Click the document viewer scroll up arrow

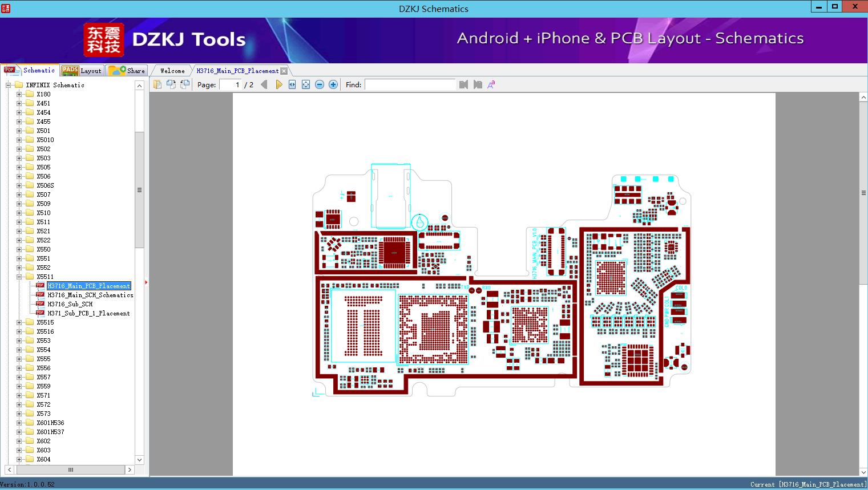[x=863, y=98]
